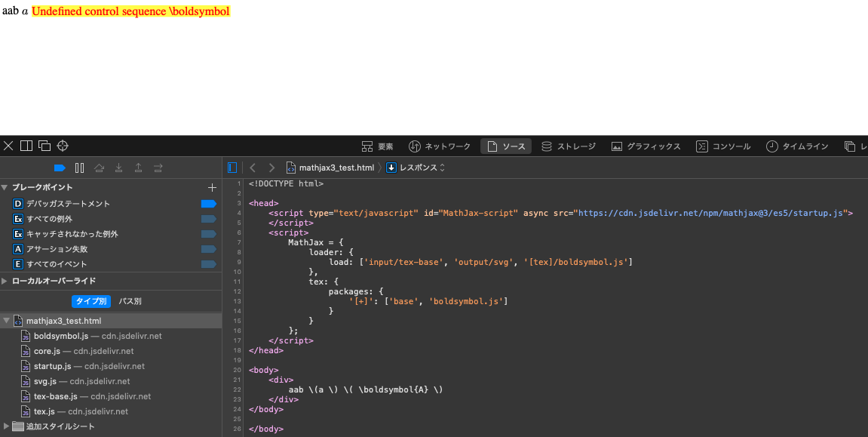868x437 pixels.
Task: Expand the 追加スタイルシート folder
Action: [6, 426]
